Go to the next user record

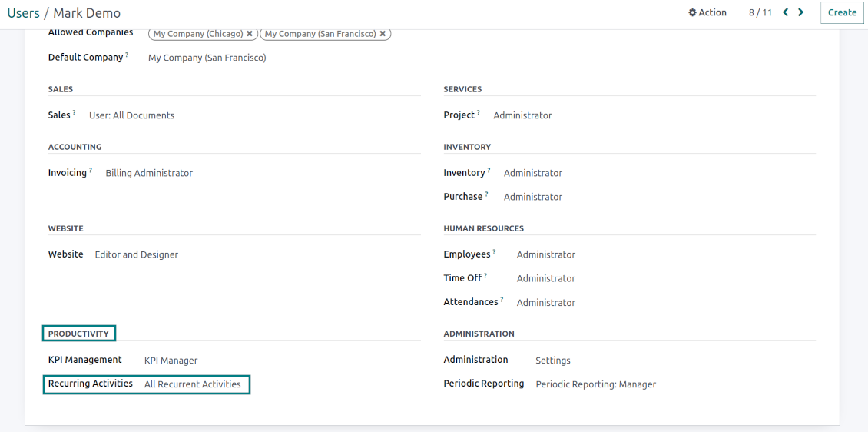tap(801, 12)
